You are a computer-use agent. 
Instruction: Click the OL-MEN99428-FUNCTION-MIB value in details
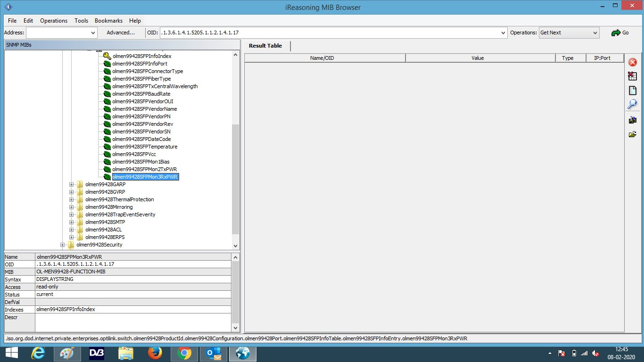[71, 272]
